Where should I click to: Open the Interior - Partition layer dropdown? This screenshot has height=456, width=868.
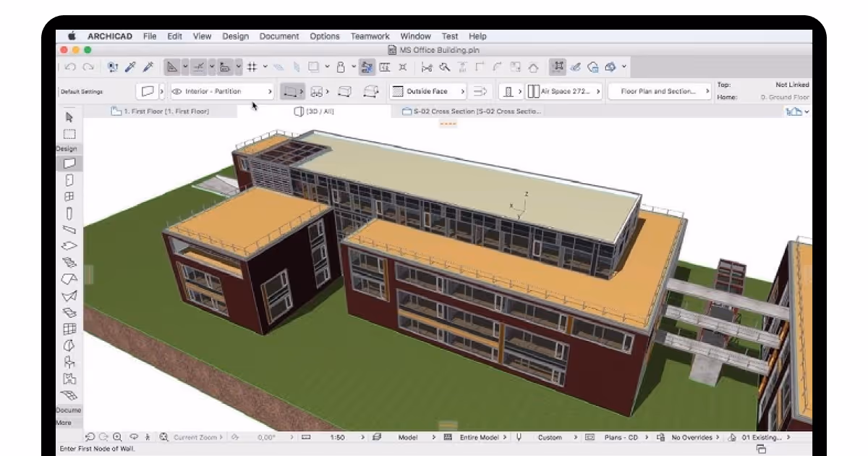(221, 92)
